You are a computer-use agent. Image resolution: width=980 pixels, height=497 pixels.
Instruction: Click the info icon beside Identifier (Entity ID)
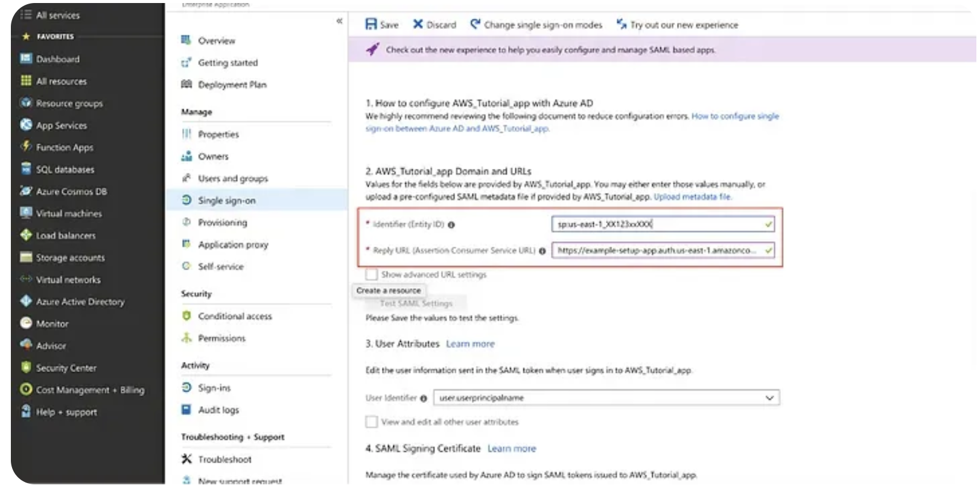[451, 225]
